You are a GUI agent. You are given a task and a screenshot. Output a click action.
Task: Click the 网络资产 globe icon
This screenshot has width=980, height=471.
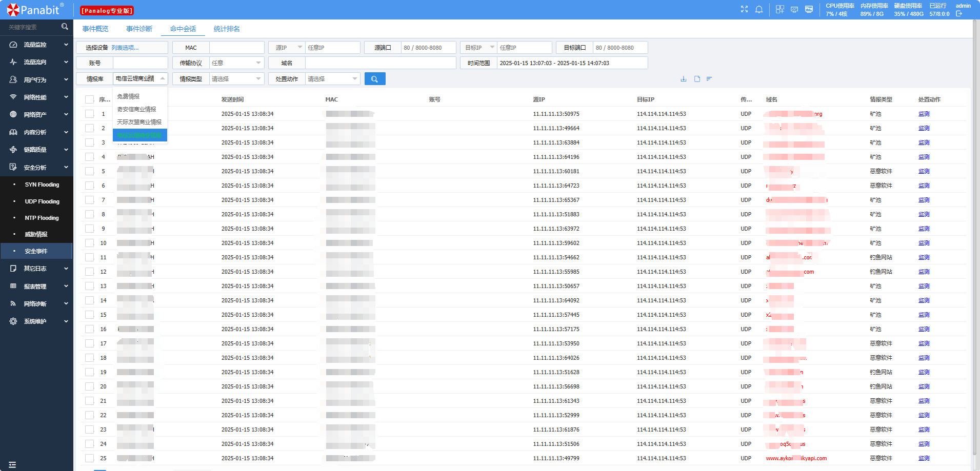tap(13, 114)
